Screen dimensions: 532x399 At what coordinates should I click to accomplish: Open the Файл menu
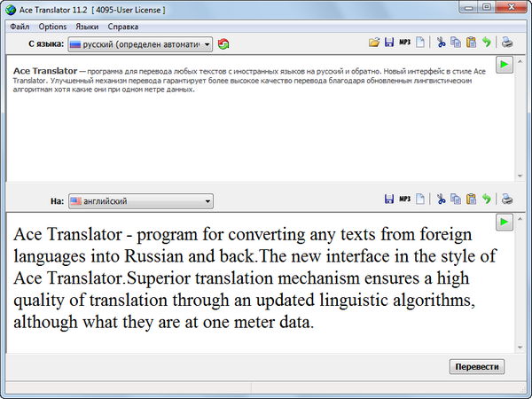coord(20,27)
